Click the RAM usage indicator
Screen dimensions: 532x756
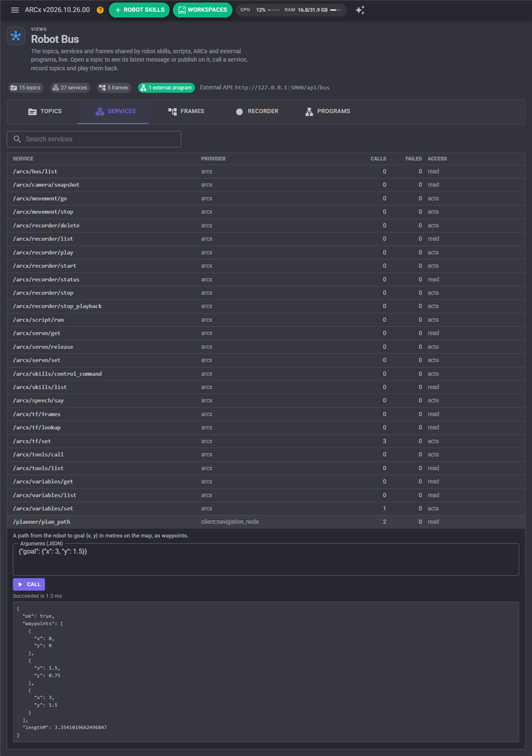click(313, 10)
